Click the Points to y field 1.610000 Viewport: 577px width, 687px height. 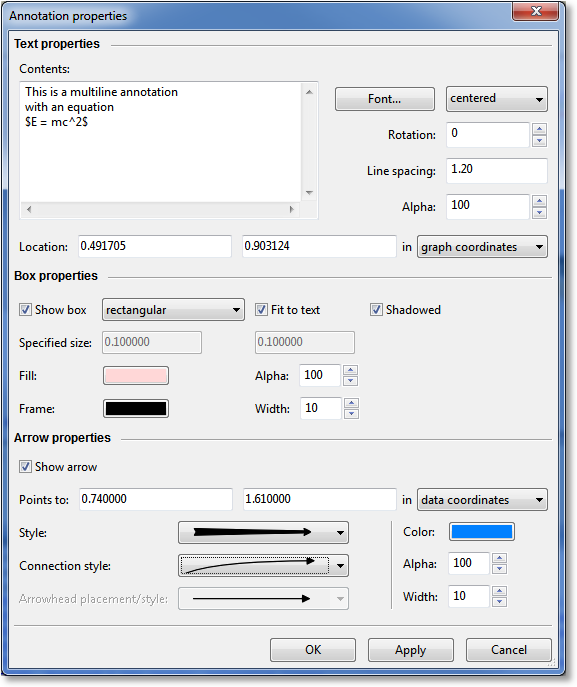[x=320, y=499]
